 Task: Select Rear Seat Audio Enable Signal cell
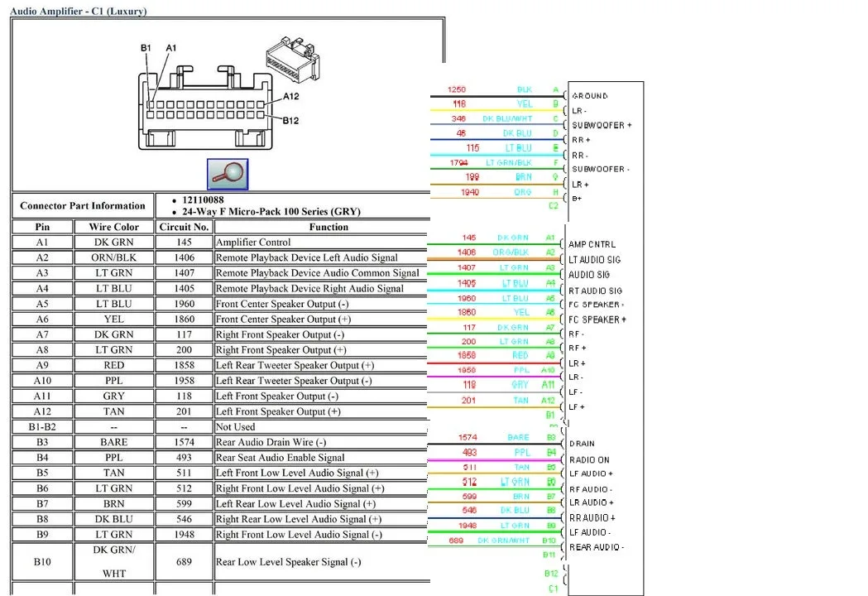(x=323, y=458)
